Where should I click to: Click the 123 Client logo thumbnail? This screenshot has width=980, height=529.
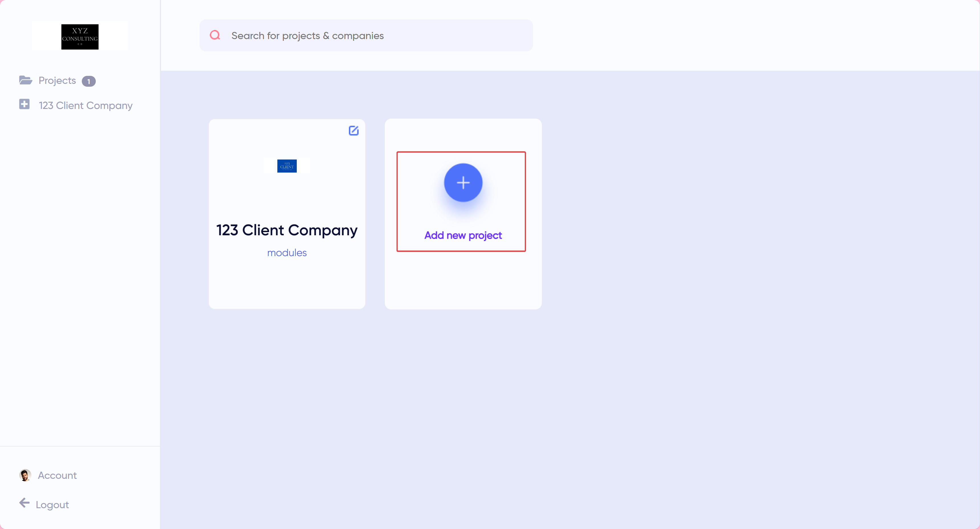(x=287, y=166)
